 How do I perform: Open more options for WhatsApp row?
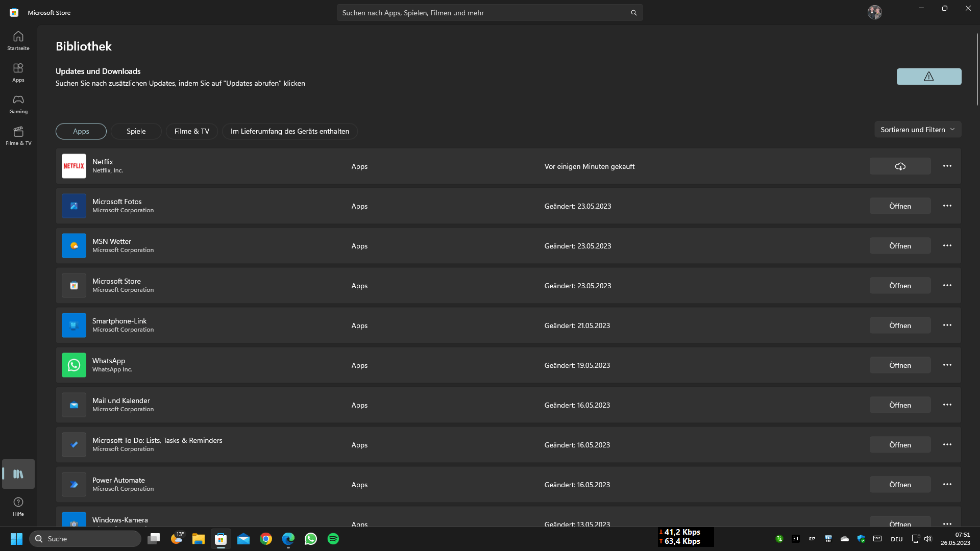947,365
